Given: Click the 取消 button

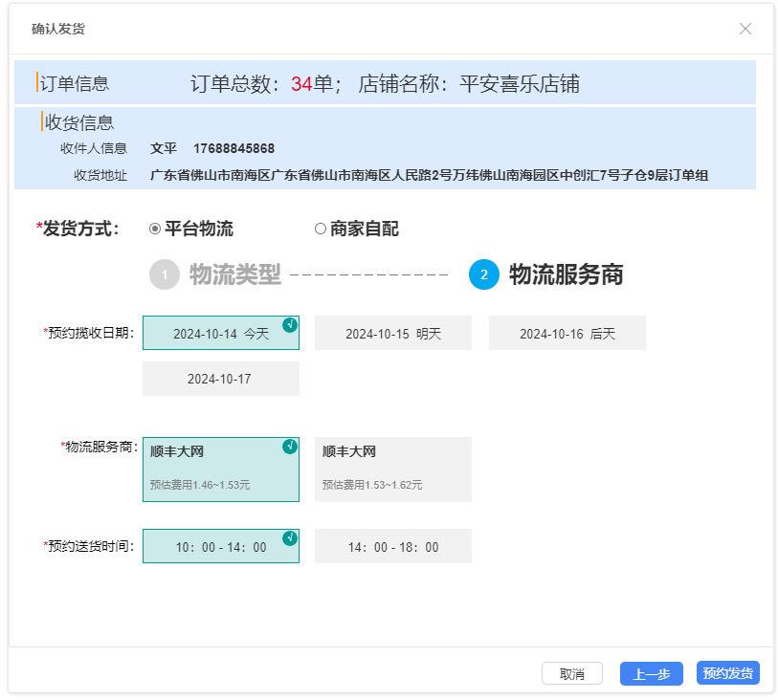Looking at the screenshot, I should point(572,673).
